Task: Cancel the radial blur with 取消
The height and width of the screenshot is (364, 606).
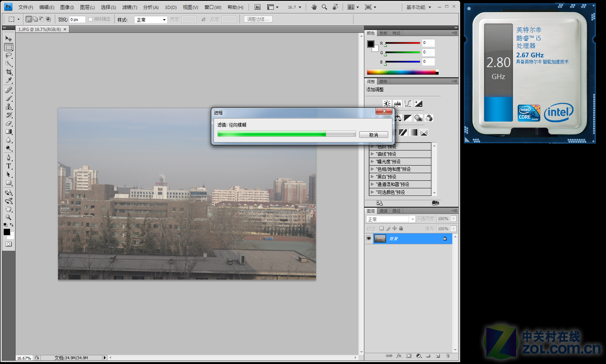Action: click(x=374, y=135)
